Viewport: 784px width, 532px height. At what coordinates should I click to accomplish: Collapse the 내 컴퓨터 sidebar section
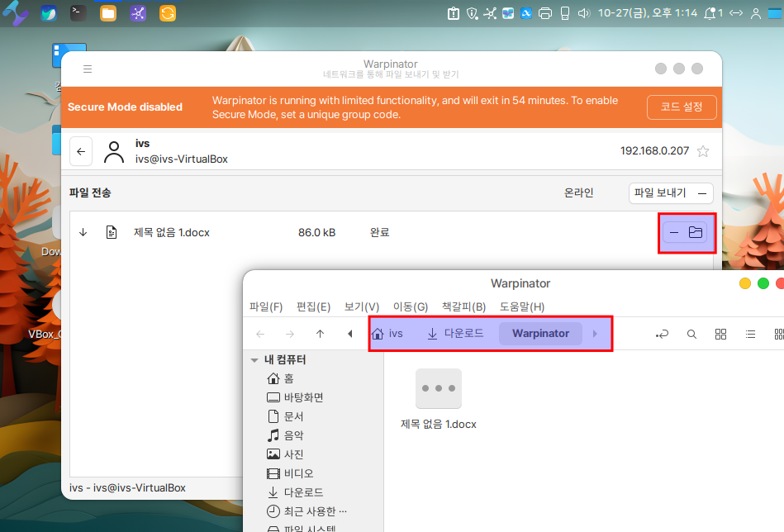click(254, 360)
